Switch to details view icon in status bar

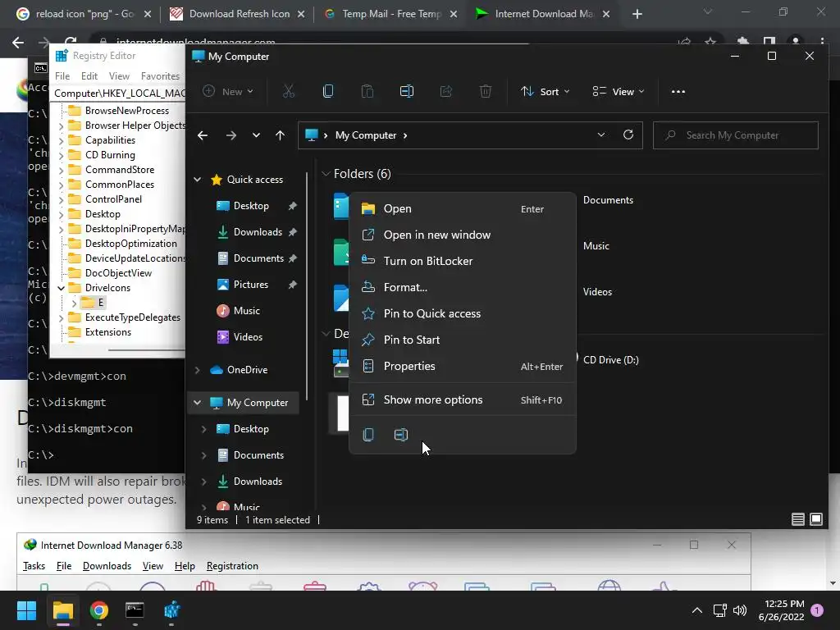coord(797,519)
